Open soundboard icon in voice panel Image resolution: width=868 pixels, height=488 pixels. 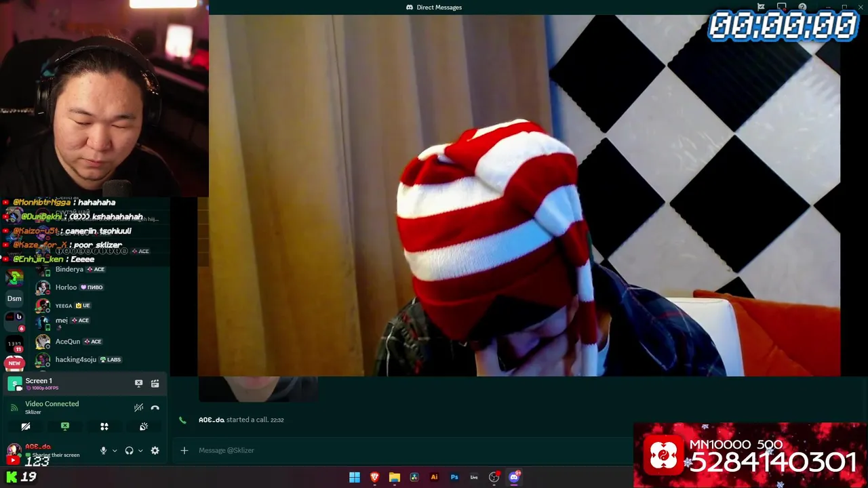tap(144, 426)
